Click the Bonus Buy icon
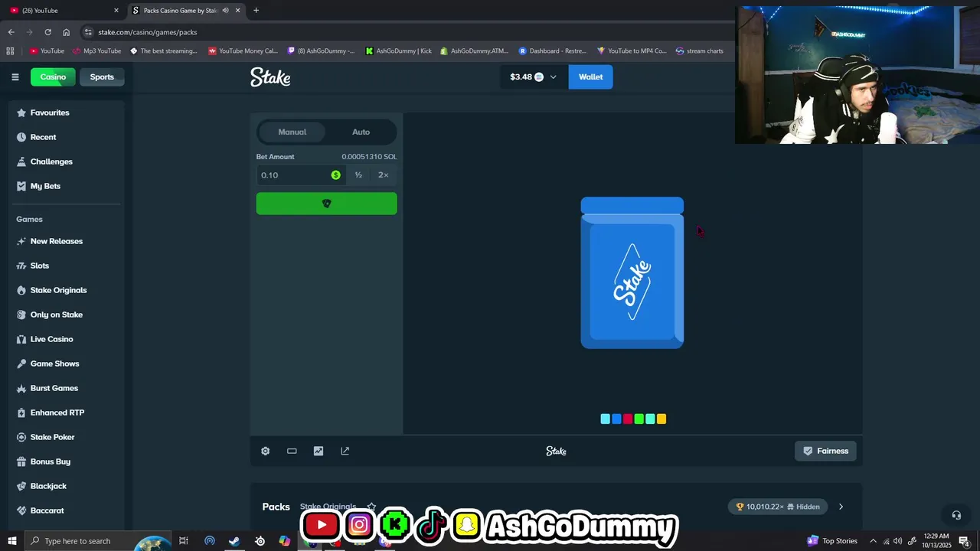The image size is (980, 551). (21, 461)
